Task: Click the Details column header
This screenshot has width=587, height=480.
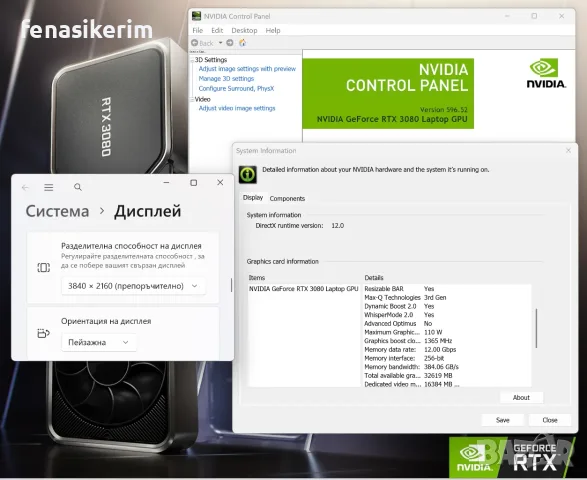Action: [x=374, y=278]
